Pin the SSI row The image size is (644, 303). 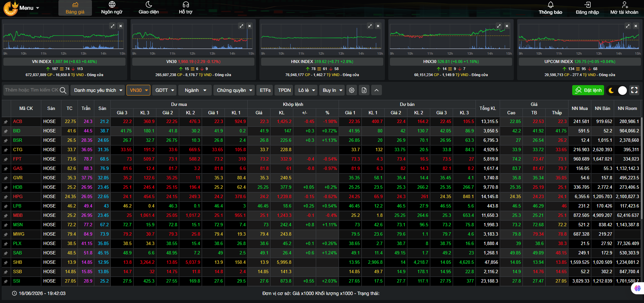6,281
